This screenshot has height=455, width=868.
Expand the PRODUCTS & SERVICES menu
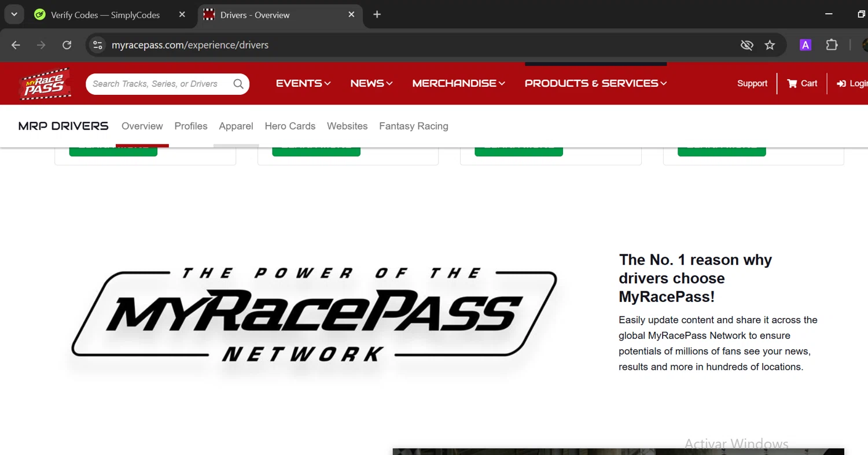pyautogui.click(x=596, y=83)
